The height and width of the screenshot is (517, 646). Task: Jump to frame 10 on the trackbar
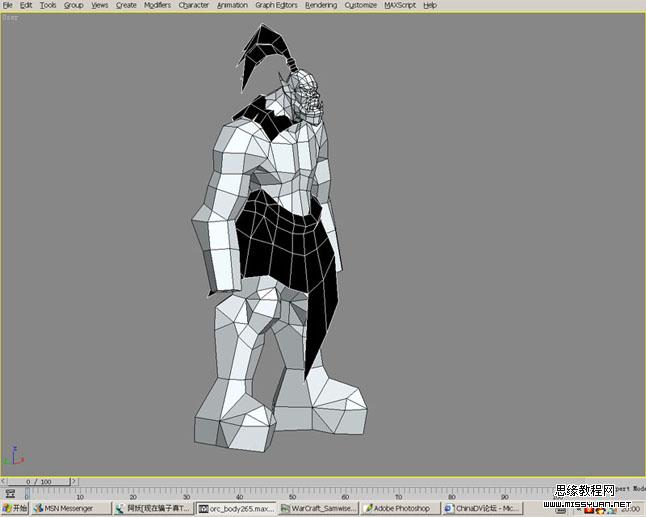click(x=80, y=496)
